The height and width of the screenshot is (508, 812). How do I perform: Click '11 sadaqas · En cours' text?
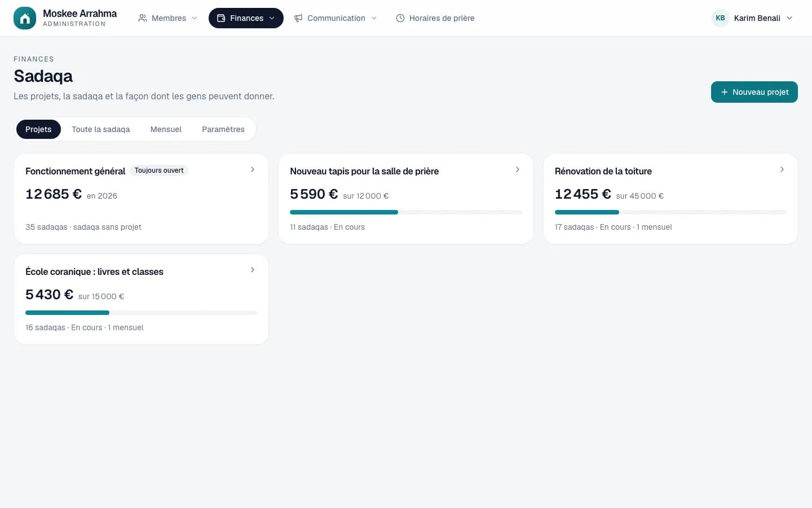click(x=327, y=227)
